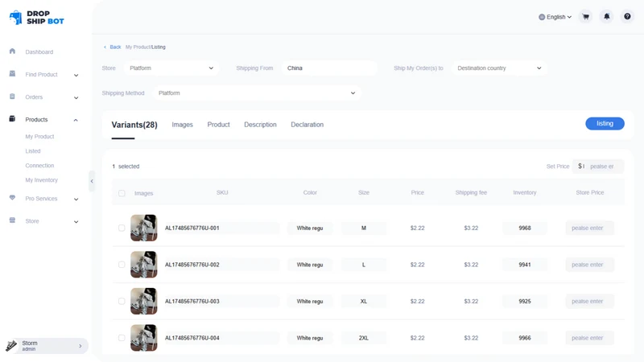
Task: Open the shopping cart icon
Action: [x=586, y=17]
